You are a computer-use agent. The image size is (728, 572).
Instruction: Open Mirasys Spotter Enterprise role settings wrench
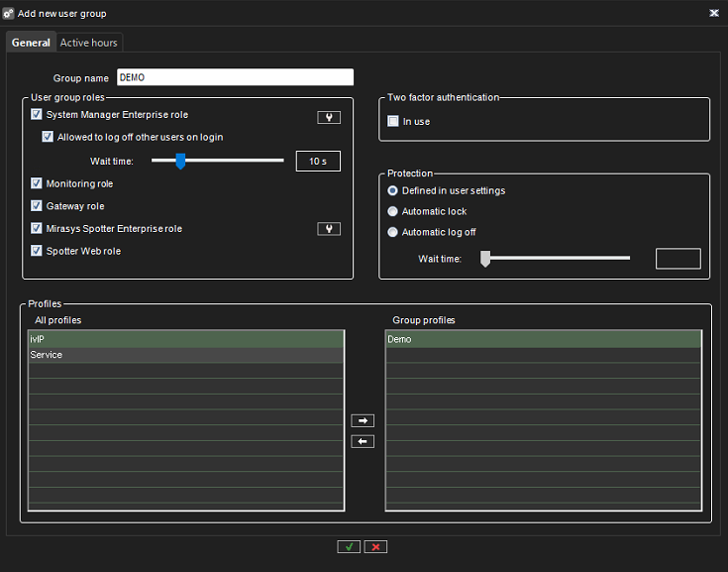point(329,229)
